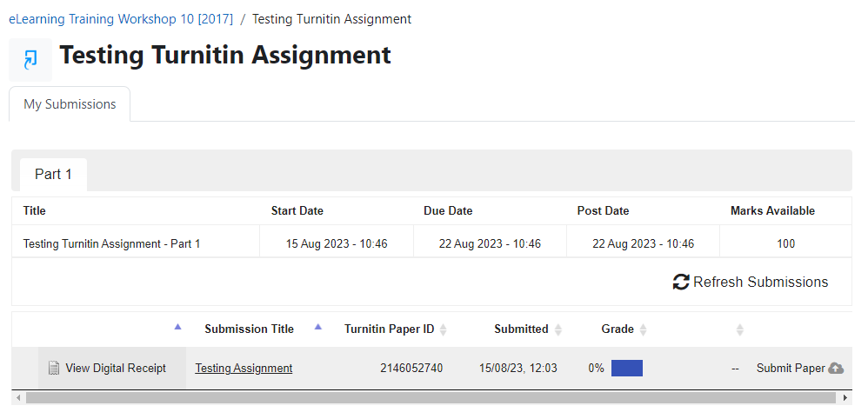Click the digital receipt document icon
Screen dimensions: 868x419
click(54, 368)
